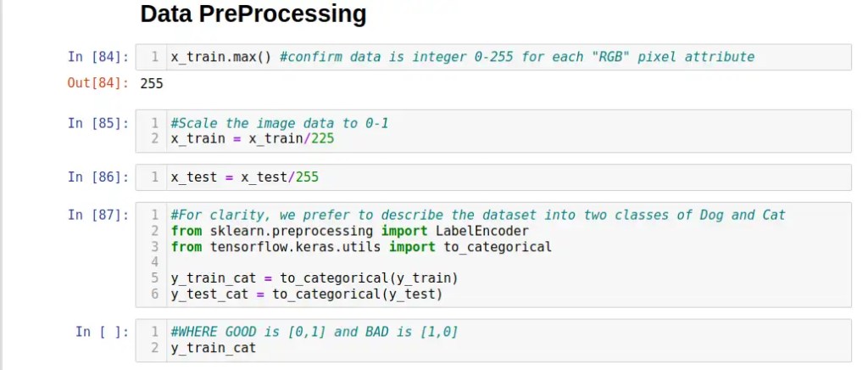Click the x_train.max() code cell

462,57
